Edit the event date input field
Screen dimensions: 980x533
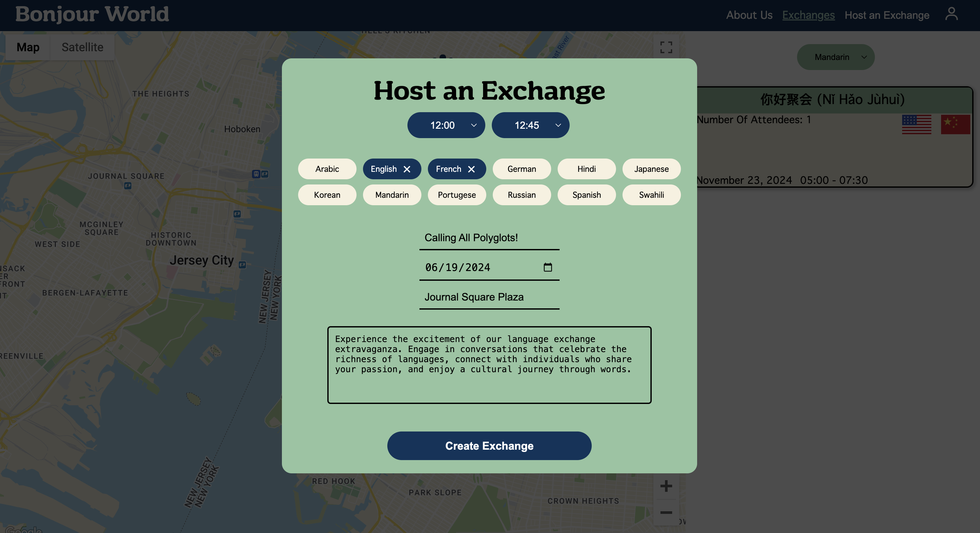pyautogui.click(x=489, y=267)
